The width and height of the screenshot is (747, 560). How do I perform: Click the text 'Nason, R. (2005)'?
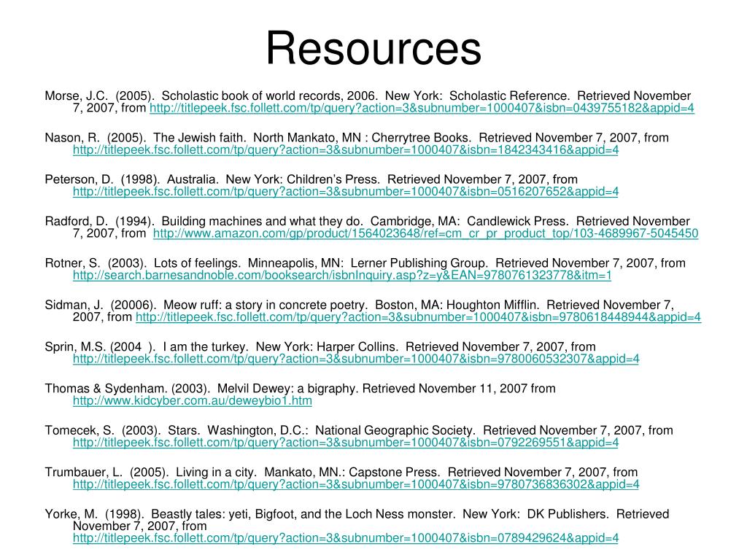(x=95, y=138)
